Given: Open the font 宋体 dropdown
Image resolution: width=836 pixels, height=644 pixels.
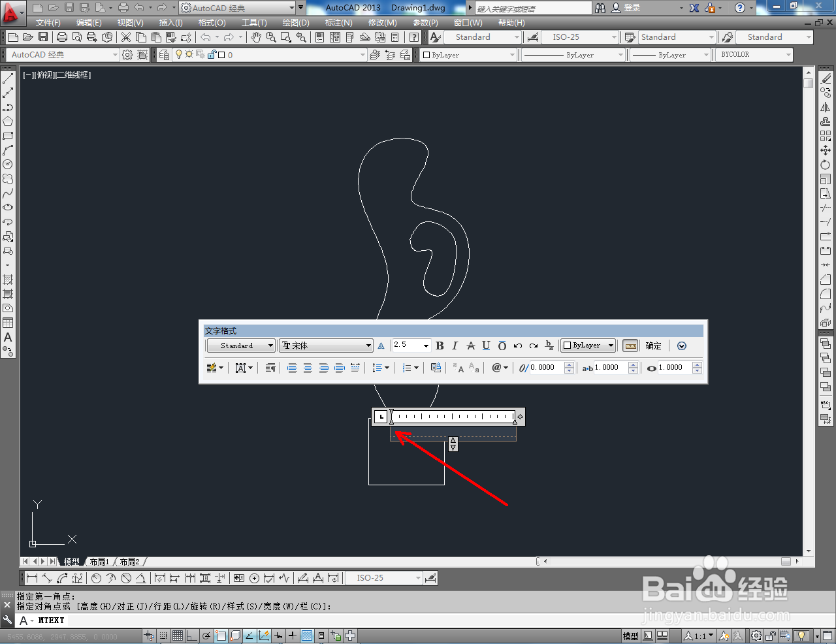Looking at the screenshot, I should (326, 346).
